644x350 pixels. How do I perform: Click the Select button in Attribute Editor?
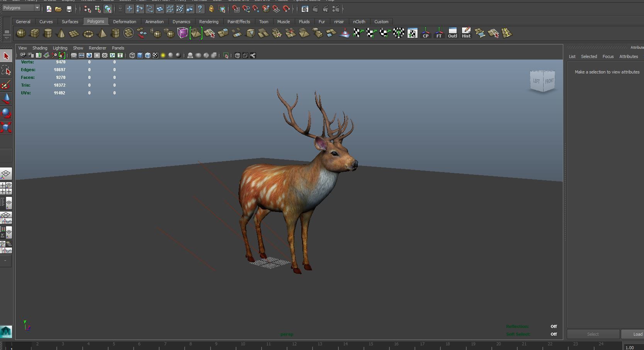click(x=593, y=334)
